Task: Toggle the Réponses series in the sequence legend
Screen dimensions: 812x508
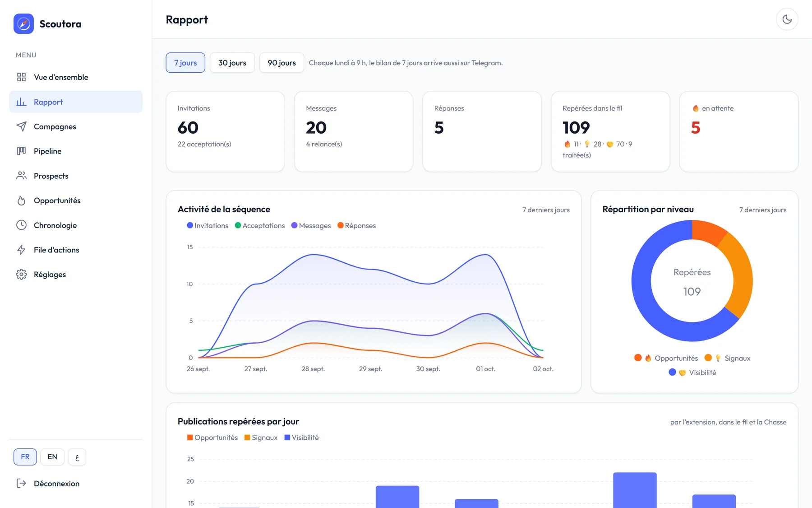Action: point(356,225)
